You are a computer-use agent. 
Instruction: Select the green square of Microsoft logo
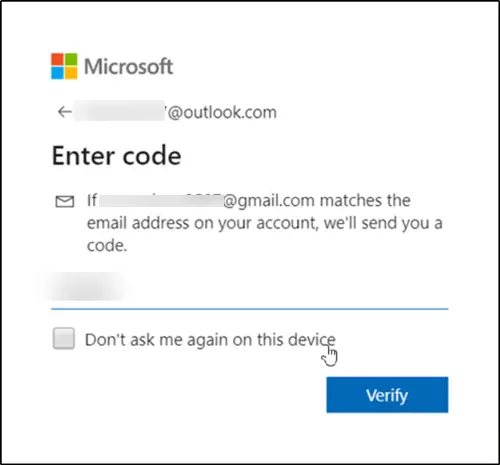pos(71,59)
